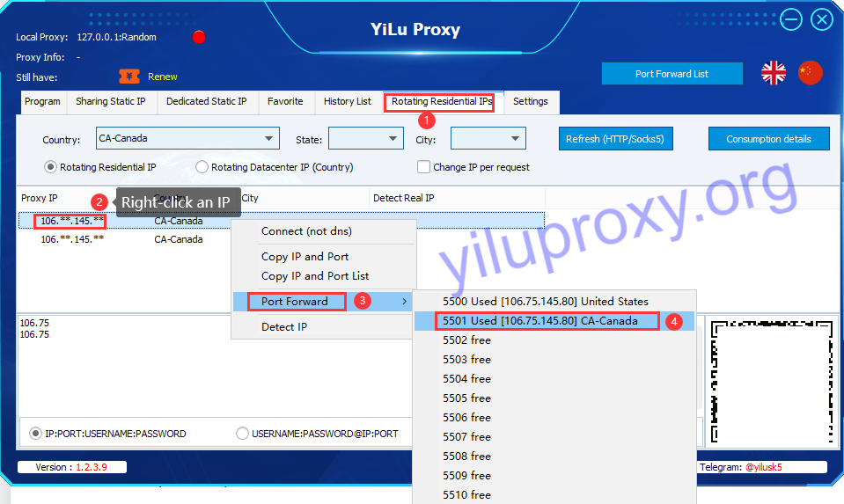Switch to the Program tab

tap(42, 102)
